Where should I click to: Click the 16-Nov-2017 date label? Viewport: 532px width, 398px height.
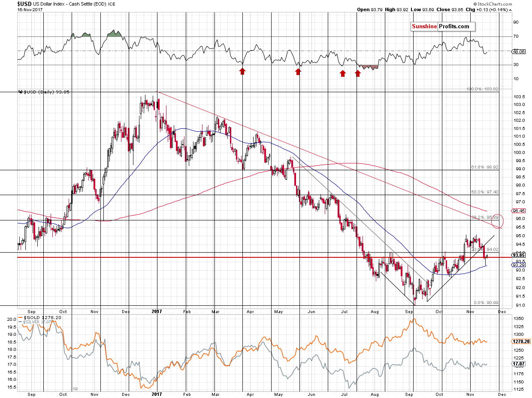click(30, 9)
